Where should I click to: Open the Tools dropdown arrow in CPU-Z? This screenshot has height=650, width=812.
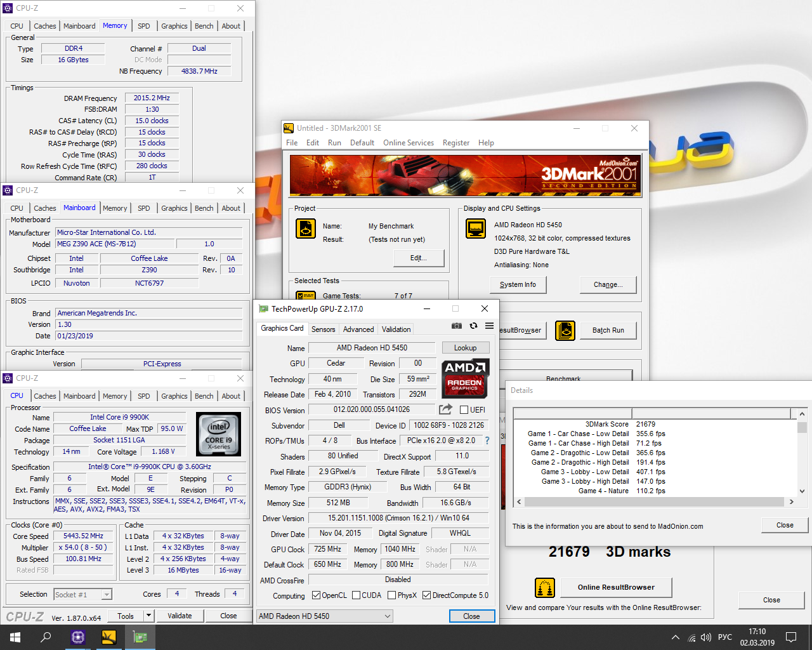point(148,616)
